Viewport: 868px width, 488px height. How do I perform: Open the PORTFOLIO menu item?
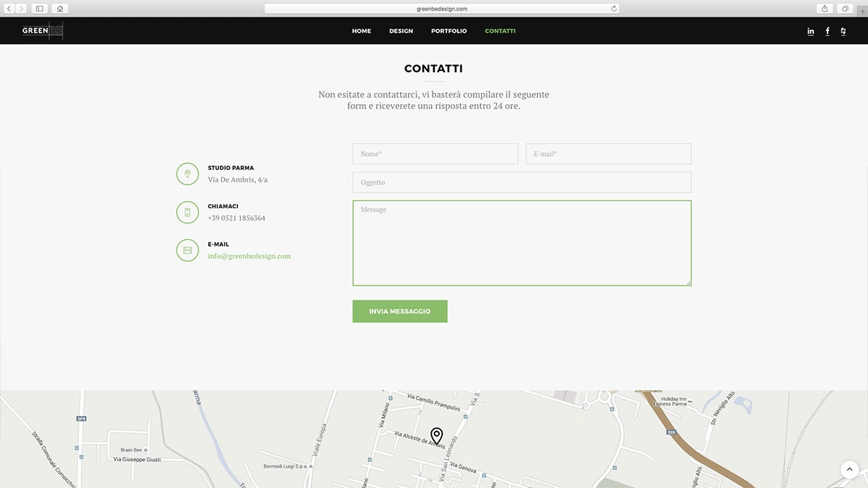449,31
